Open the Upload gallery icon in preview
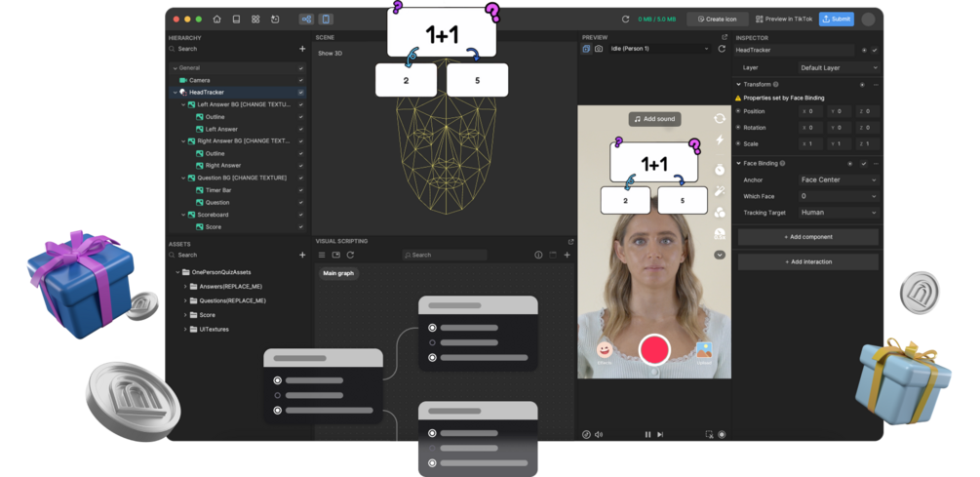Image resolution: width=980 pixels, height=477 pixels. point(704,351)
